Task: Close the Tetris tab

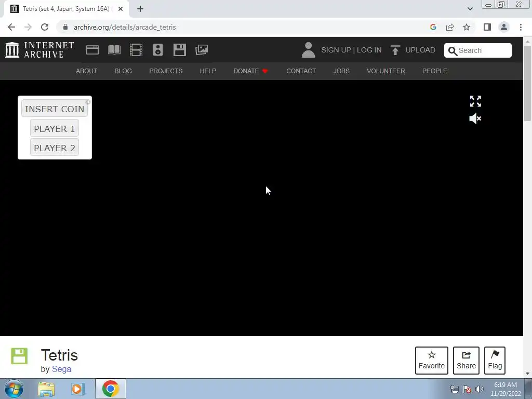Action: click(x=121, y=9)
